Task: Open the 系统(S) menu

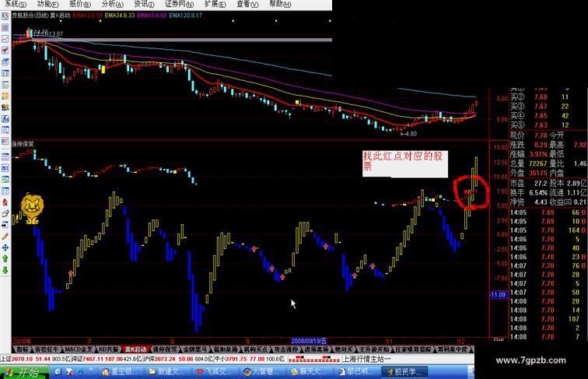Action: coord(15,4)
